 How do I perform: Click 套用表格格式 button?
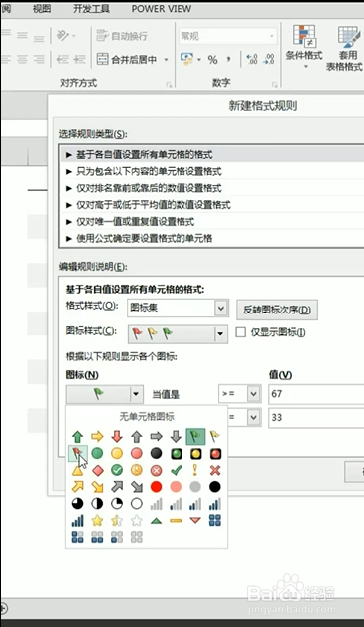coord(344,48)
